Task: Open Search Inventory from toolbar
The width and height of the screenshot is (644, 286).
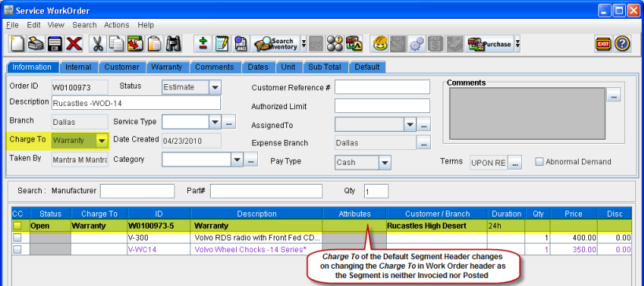Action: click(276, 43)
